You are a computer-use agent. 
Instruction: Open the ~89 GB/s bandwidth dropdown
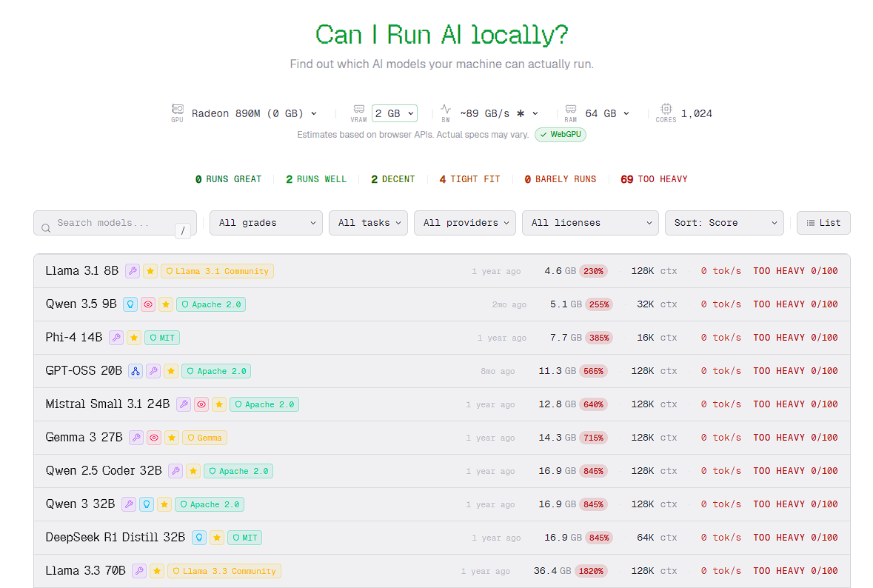coord(499,113)
